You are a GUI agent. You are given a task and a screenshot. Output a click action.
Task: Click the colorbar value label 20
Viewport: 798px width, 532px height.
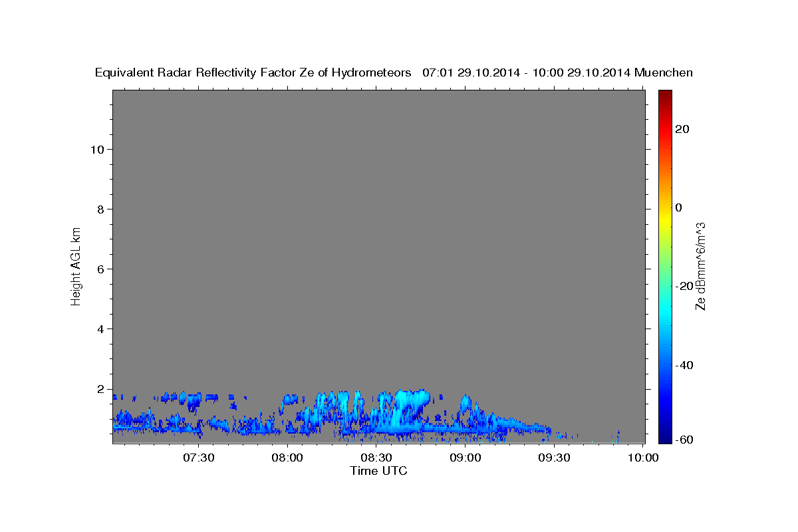(682, 129)
